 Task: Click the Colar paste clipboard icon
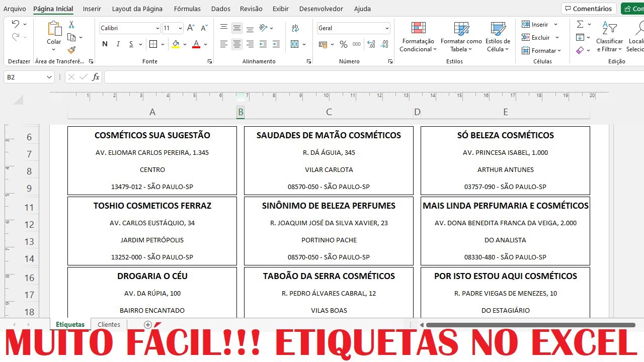(54, 29)
